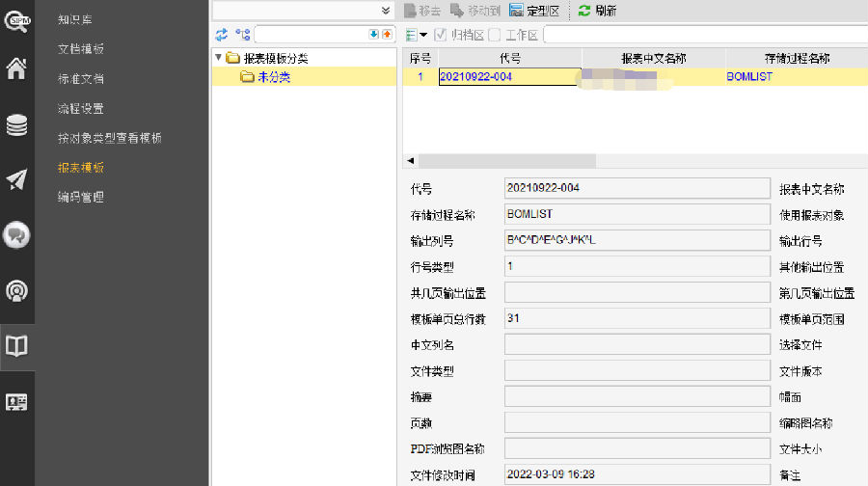The image size is (868, 486).
Task: Click the 存储过程名称 field showing BOMLIST
Action: pyautogui.click(x=637, y=214)
